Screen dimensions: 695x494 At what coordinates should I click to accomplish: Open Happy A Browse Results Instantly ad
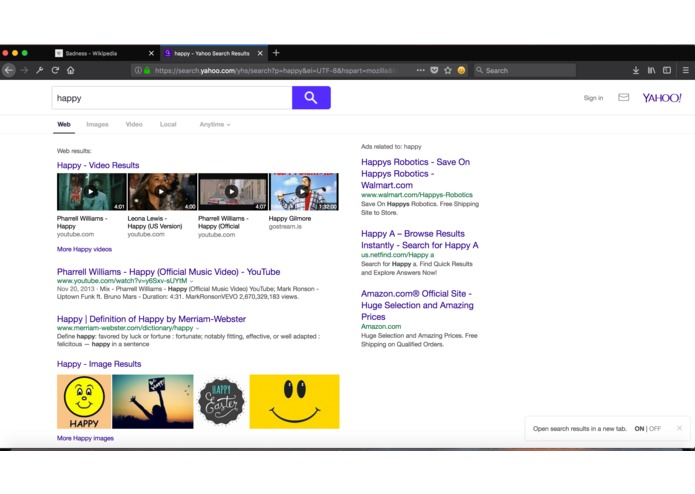pyautogui.click(x=419, y=239)
